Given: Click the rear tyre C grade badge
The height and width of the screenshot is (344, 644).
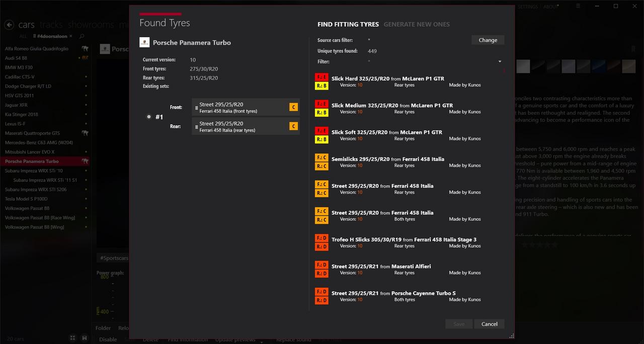Looking at the screenshot, I should pos(293,126).
